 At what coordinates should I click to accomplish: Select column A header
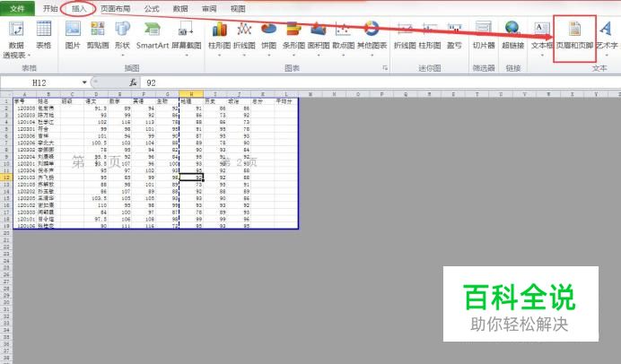point(24,94)
